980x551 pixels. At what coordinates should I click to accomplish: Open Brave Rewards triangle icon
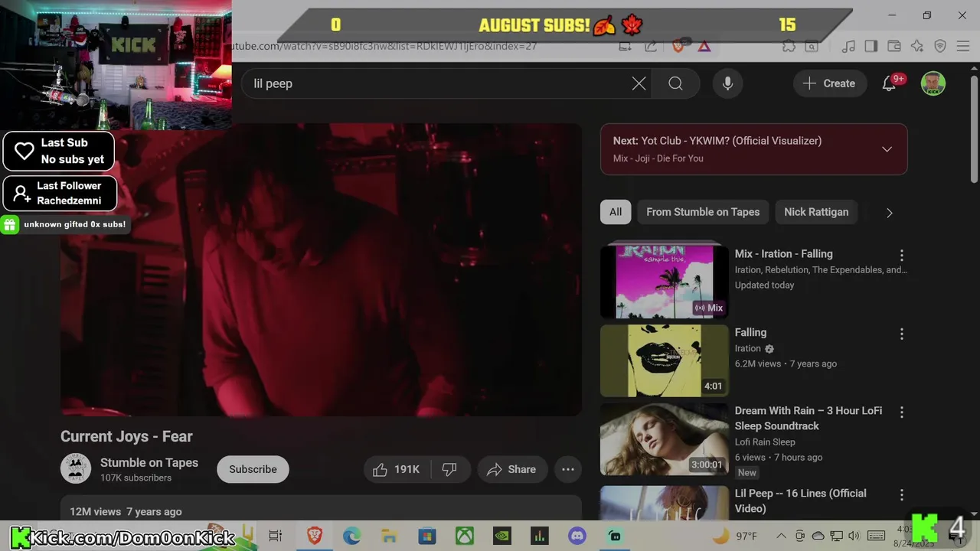click(x=704, y=46)
